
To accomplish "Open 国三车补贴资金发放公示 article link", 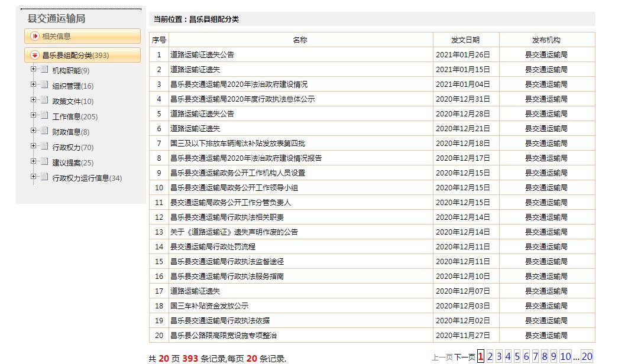I will click(x=209, y=306).
